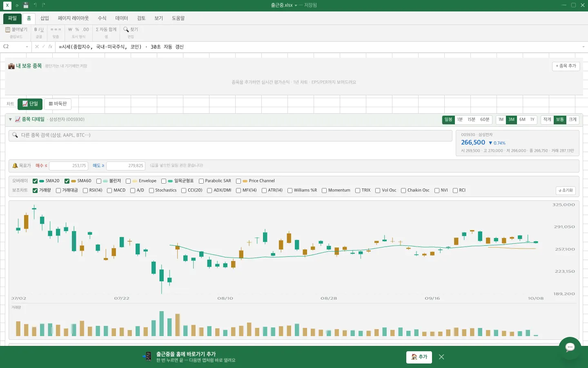The image size is (588, 368).
Task: Open the 파일 file tab
Action: [x=12, y=18]
